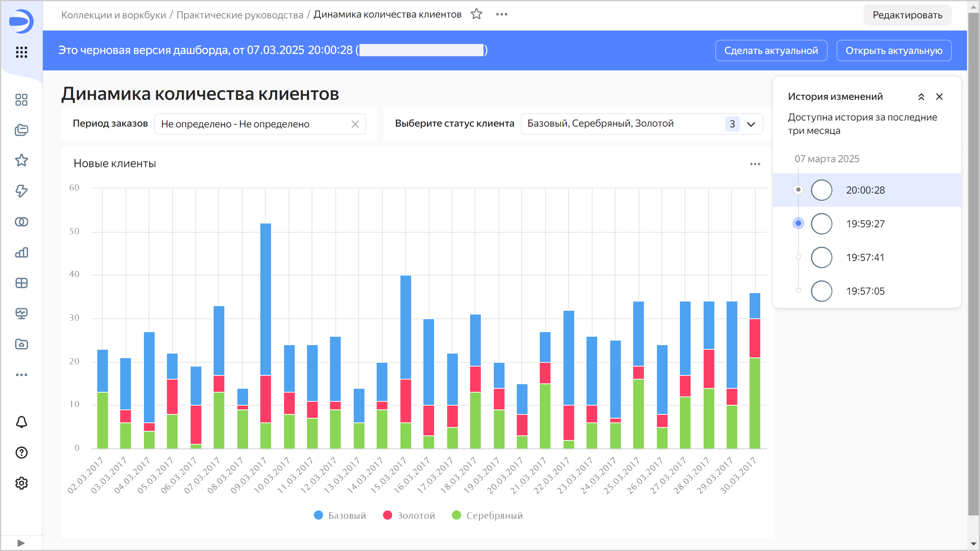
Task: Expand the client status dropdown
Action: [x=751, y=124]
